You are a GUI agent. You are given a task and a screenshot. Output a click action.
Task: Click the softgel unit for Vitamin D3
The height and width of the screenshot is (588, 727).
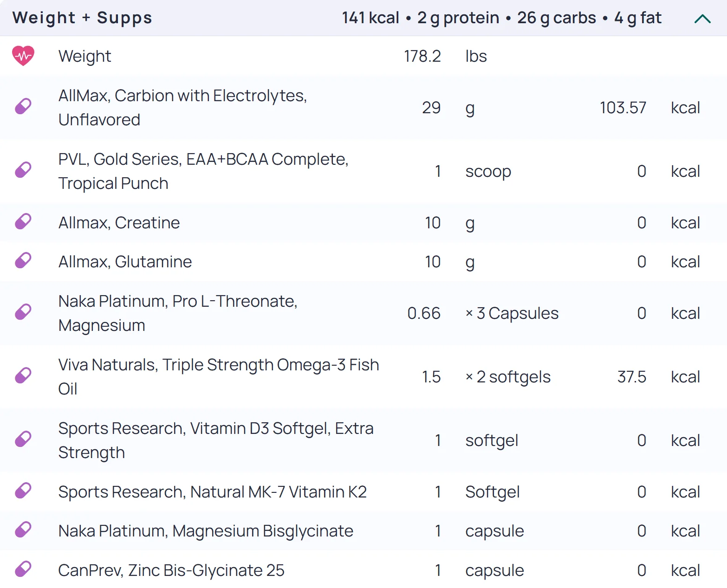[x=492, y=440]
